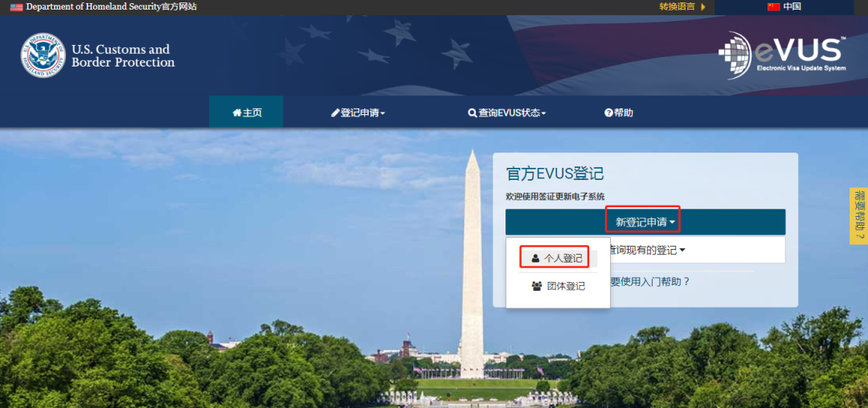Click the 团体登记 group icon
The image size is (868, 408).
coord(536,287)
